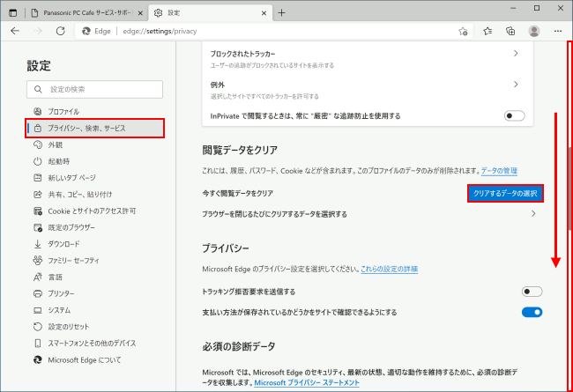Click the browser back arrow
This screenshot has width=573, height=392.
(15, 31)
